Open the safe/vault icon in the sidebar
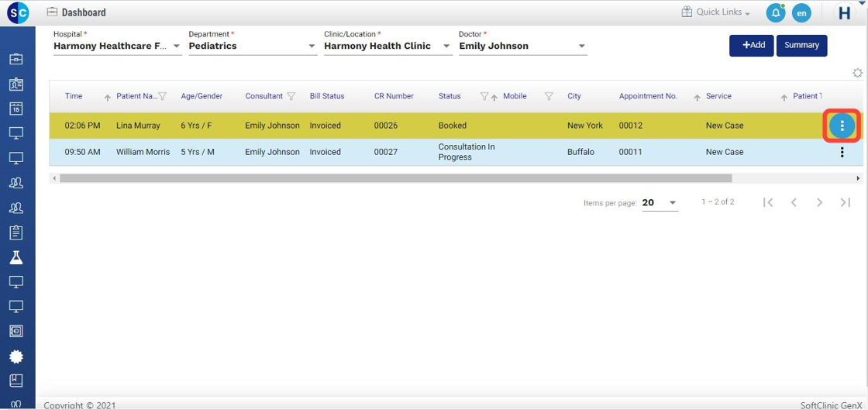The height and width of the screenshot is (410, 868). pos(16,331)
